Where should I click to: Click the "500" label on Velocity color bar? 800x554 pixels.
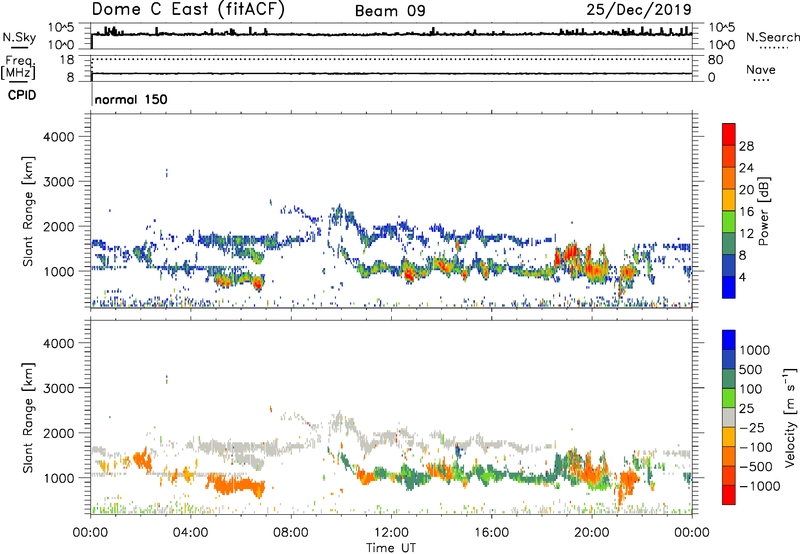[x=752, y=370]
